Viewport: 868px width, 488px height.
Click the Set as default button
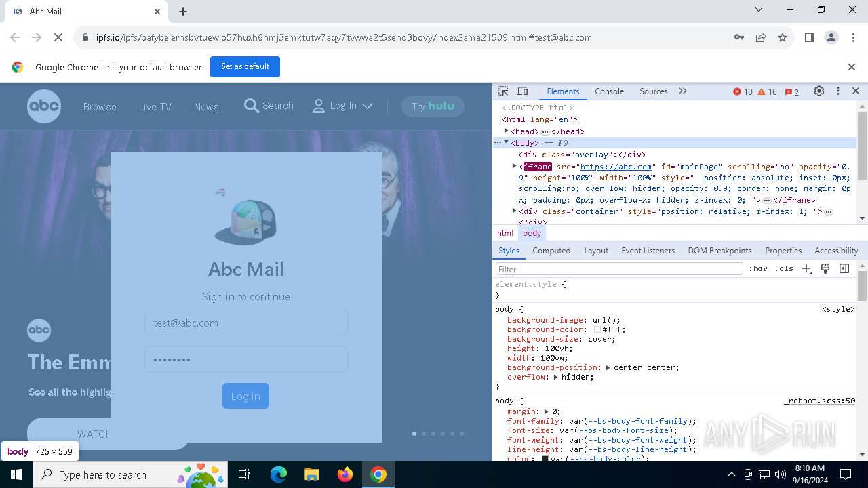pos(245,66)
